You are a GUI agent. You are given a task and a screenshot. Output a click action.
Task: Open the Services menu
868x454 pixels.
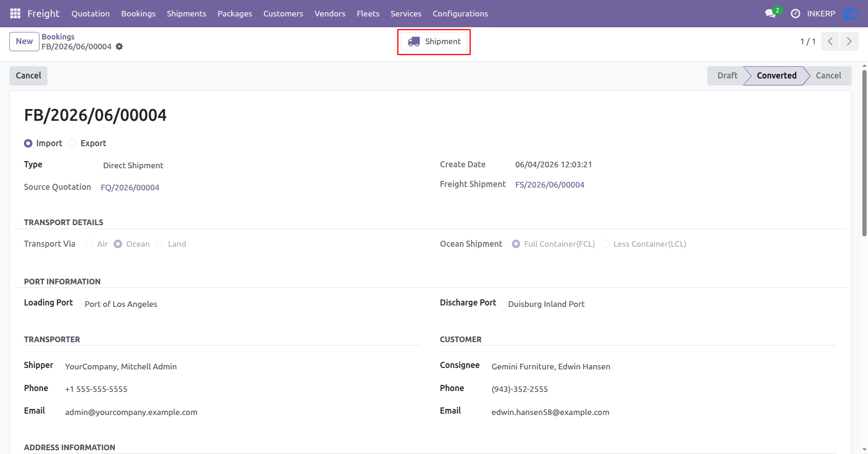click(406, 14)
